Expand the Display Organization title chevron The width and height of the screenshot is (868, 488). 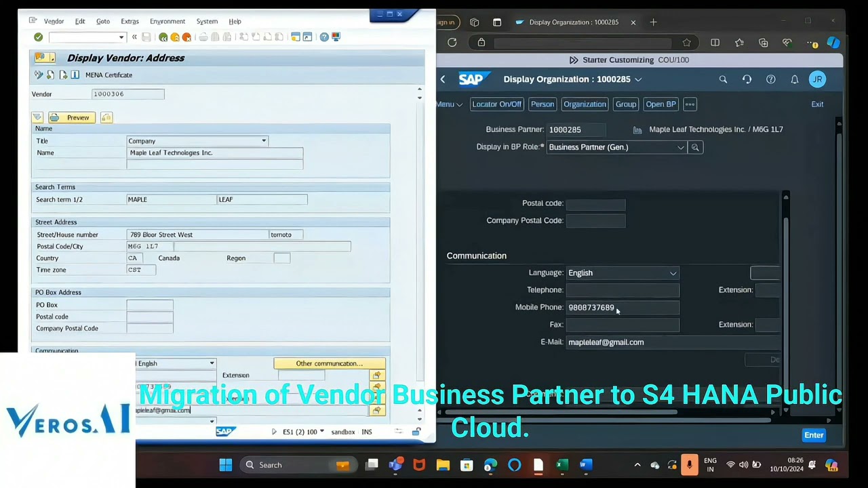(x=638, y=79)
